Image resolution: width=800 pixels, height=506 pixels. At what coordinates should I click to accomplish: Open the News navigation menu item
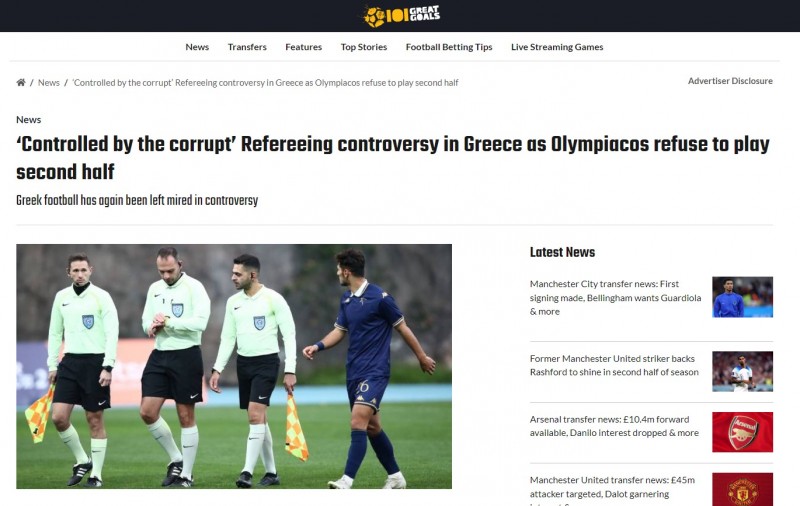[x=197, y=47]
